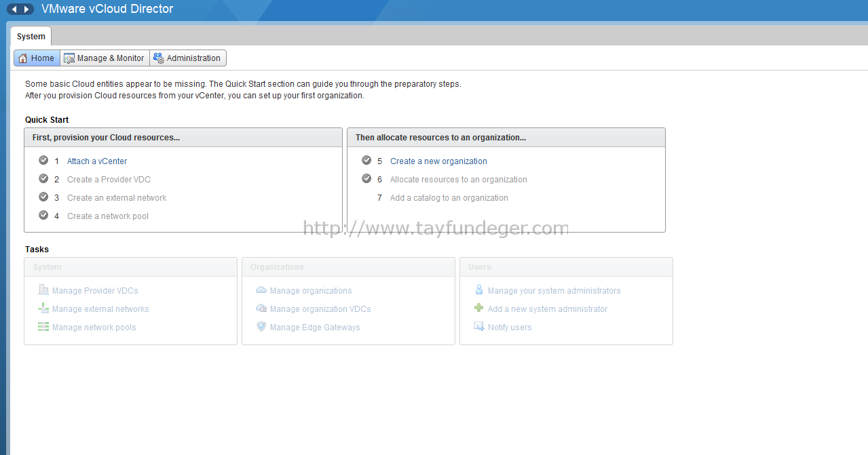
Task: Open Manage external networks task
Action: click(x=100, y=309)
